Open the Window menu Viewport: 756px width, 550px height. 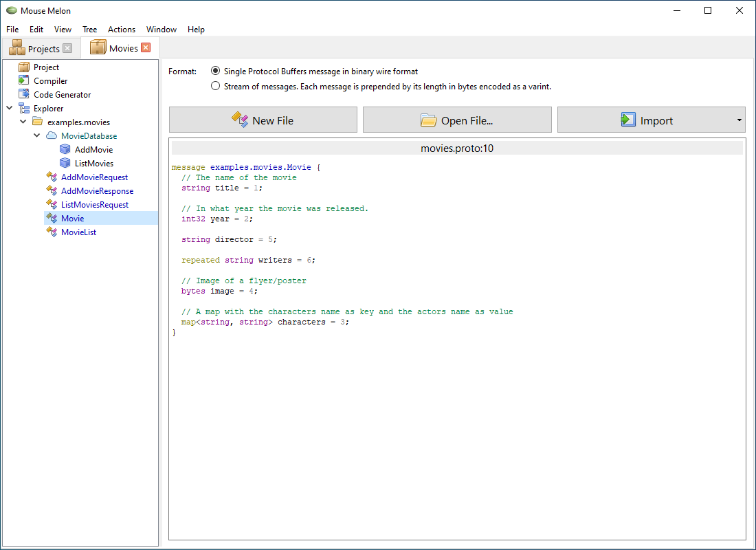tap(162, 30)
